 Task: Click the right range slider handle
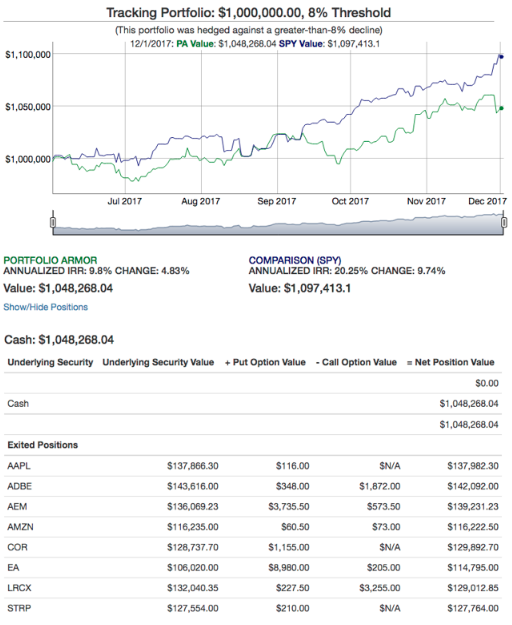(x=504, y=222)
